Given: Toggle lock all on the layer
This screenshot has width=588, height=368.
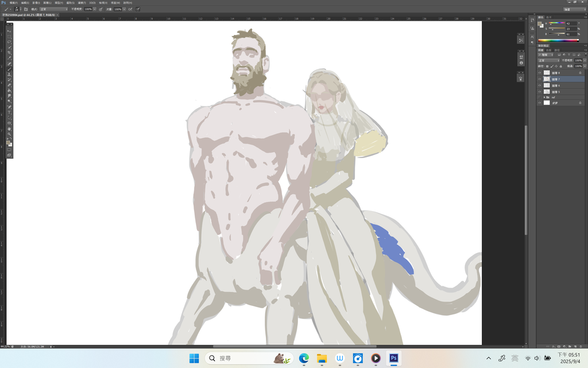Looking at the screenshot, I should point(561,67).
